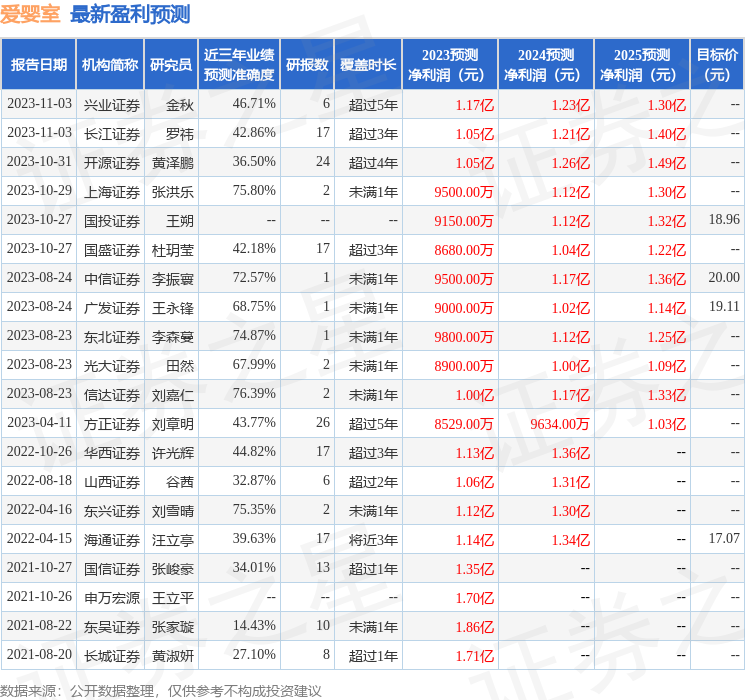Click accuracy value 14.43%
This screenshot has height=700, width=745.
[254, 625]
